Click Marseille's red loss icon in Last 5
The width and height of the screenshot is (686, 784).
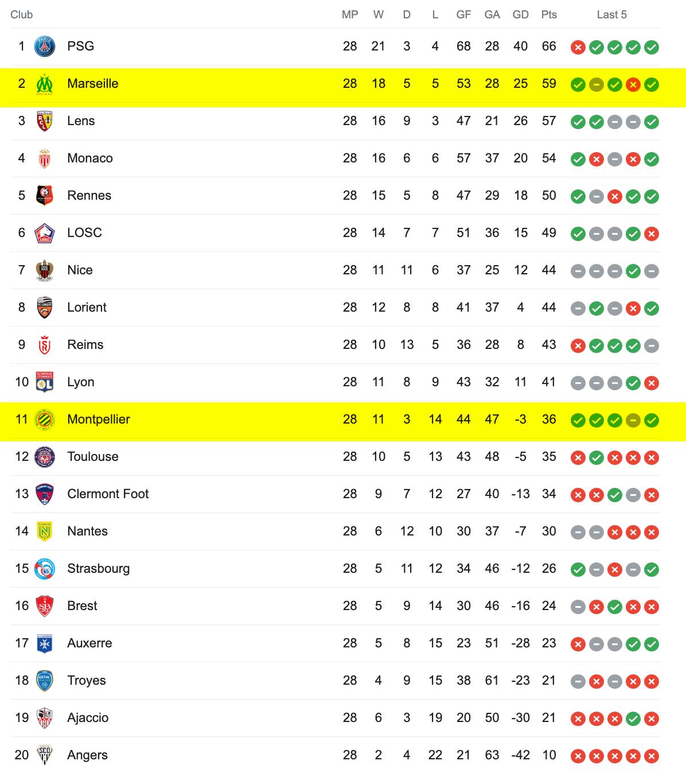(x=633, y=84)
